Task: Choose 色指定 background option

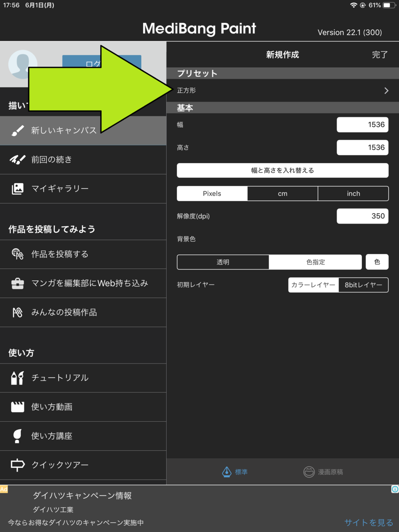Action: 316,262
